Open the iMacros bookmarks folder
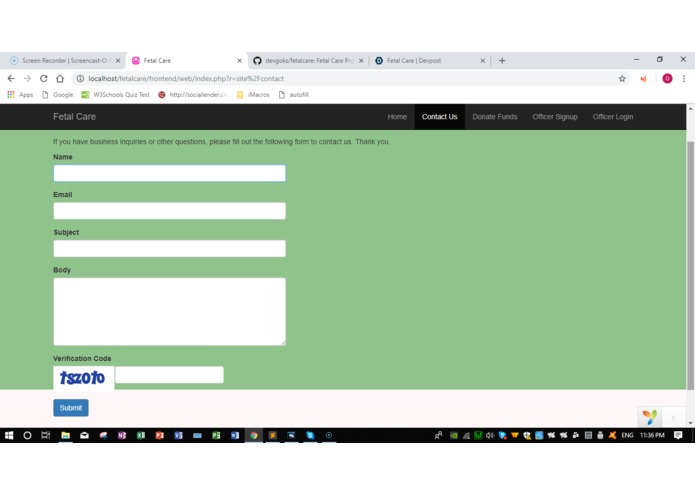 click(253, 94)
